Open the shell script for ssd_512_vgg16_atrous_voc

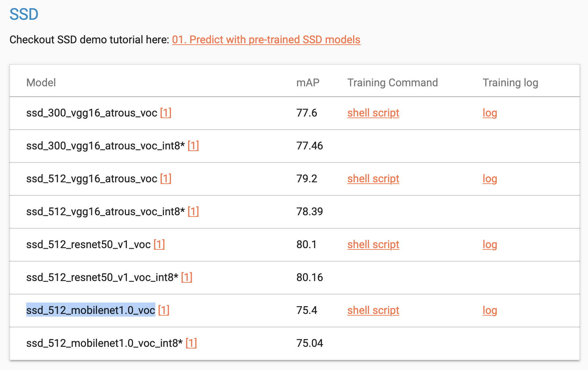373,179
